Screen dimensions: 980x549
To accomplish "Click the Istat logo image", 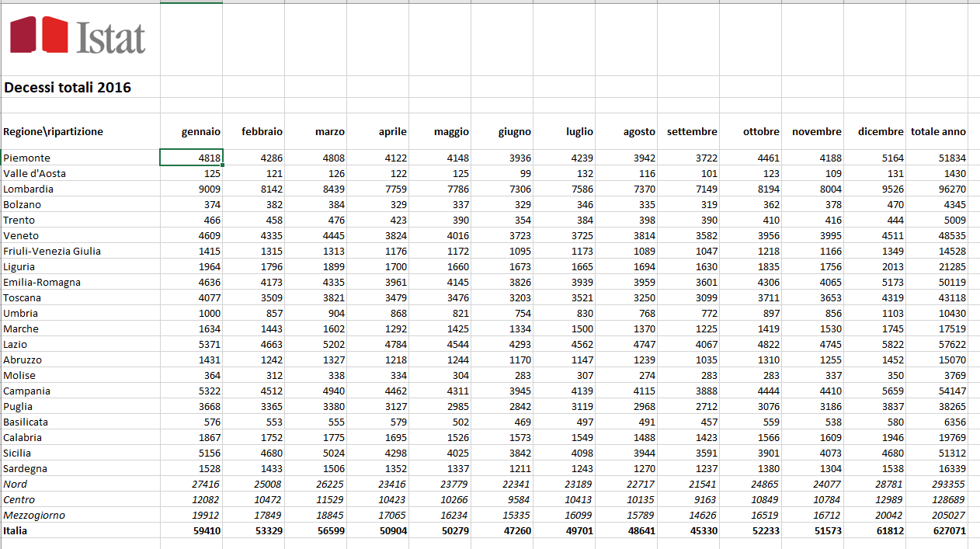I will pos(77,35).
